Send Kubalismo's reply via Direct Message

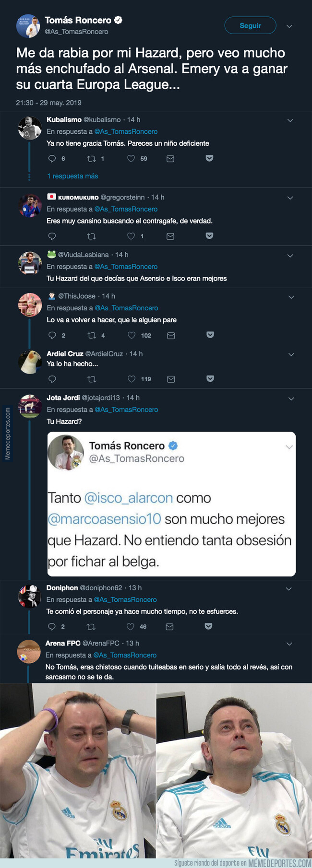170,159
